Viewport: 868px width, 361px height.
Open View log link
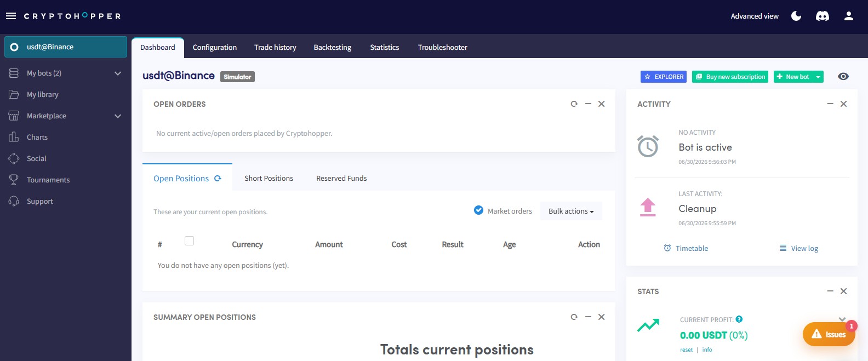pyautogui.click(x=799, y=248)
